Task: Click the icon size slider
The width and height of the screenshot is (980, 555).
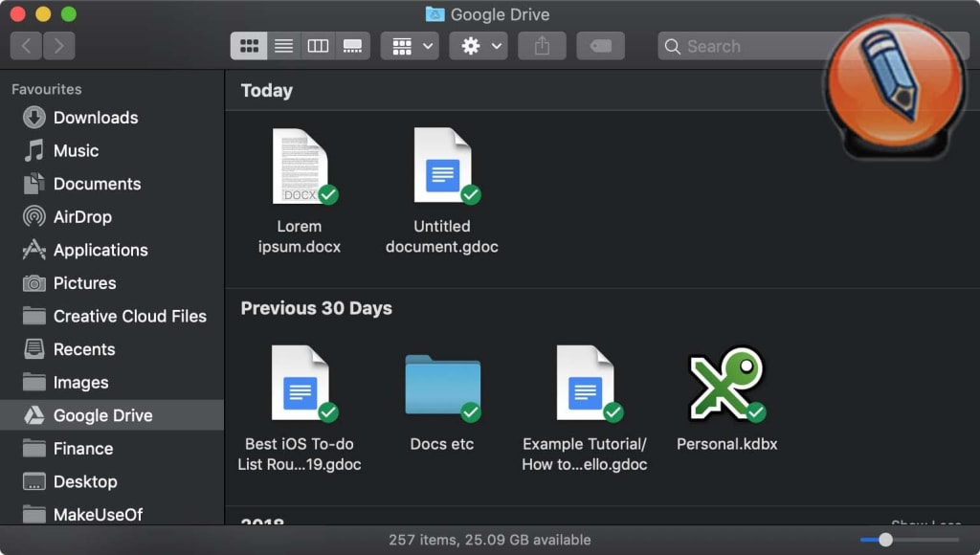Action: (909, 540)
